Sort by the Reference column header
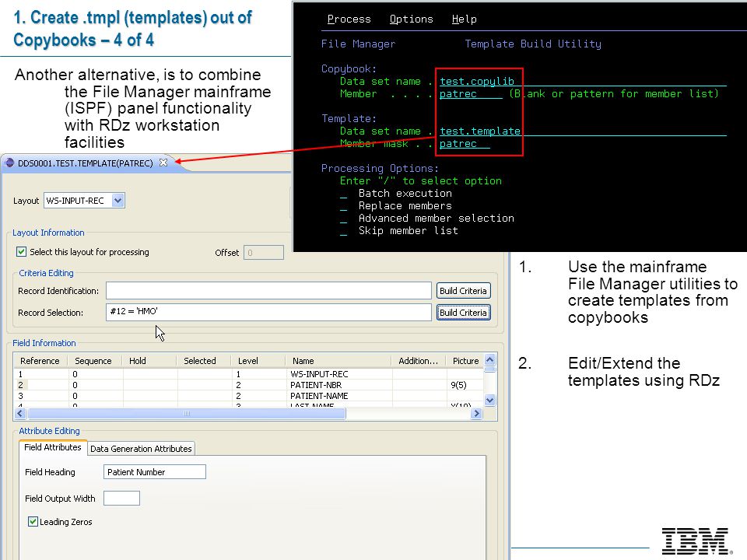Image resolution: width=747 pixels, height=560 pixels. coord(40,360)
